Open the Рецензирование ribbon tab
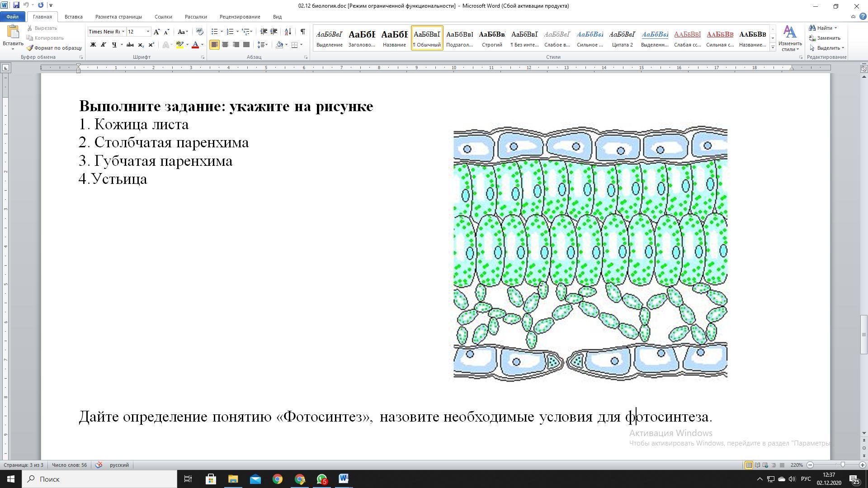The height and width of the screenshot is (488, 868). pos(240,17)
